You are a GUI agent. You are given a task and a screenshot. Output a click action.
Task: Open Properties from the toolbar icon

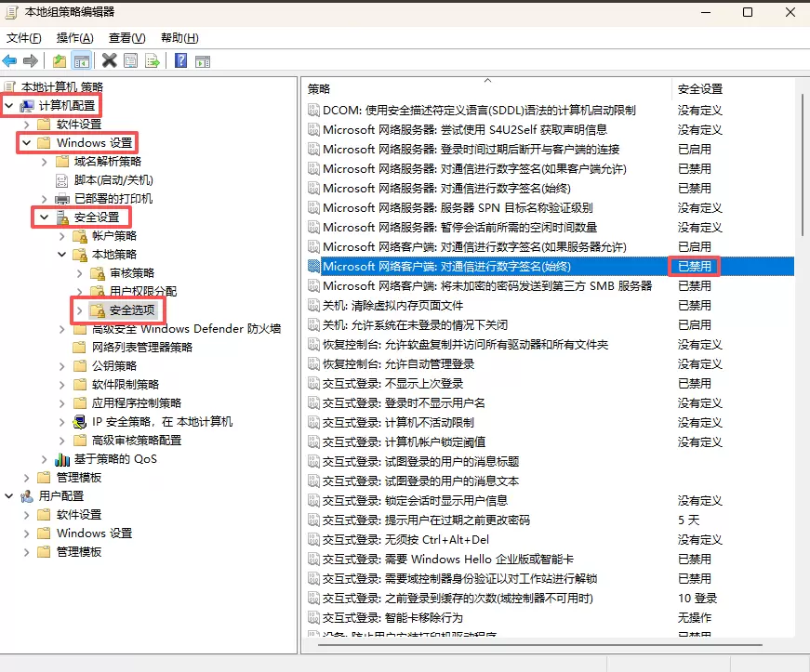click(x=130, y=61)
